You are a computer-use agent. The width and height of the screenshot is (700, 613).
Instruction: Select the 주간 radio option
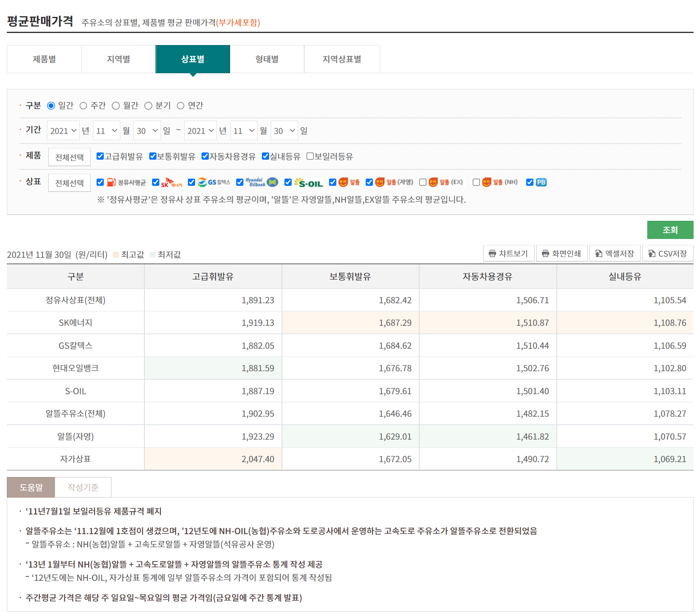point(83,106)
